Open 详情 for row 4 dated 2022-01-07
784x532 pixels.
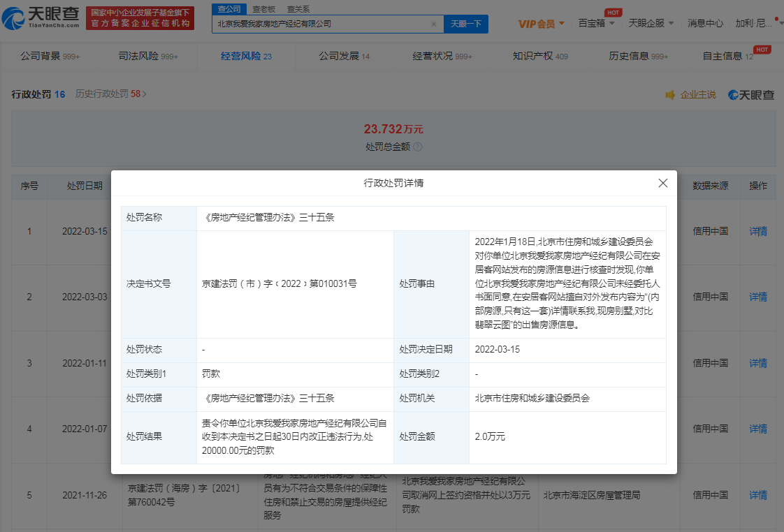coord(758,429)
